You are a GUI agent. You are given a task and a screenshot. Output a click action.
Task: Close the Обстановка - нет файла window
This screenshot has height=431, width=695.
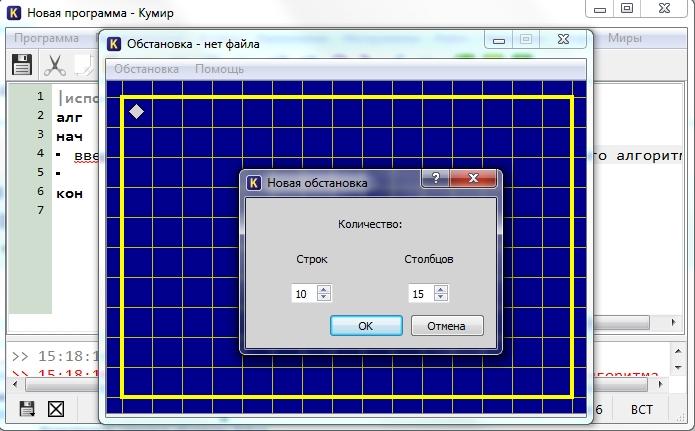pos(563,39)
